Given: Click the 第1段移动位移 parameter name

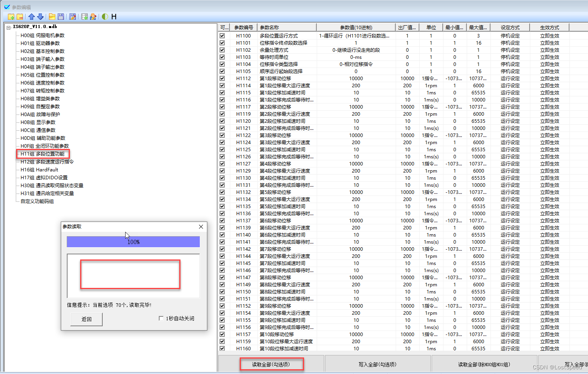Looking at the screenshot, I should click(275, 78).
